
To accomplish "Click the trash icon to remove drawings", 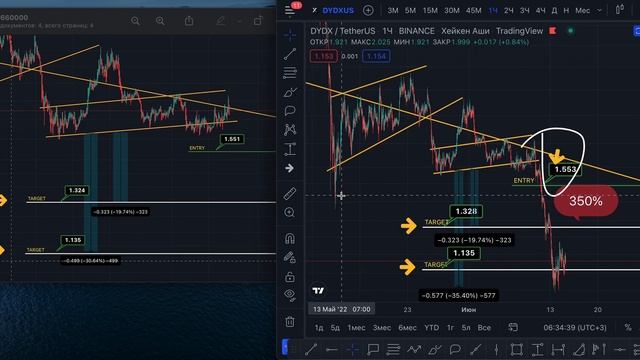I will click(290, 322).
